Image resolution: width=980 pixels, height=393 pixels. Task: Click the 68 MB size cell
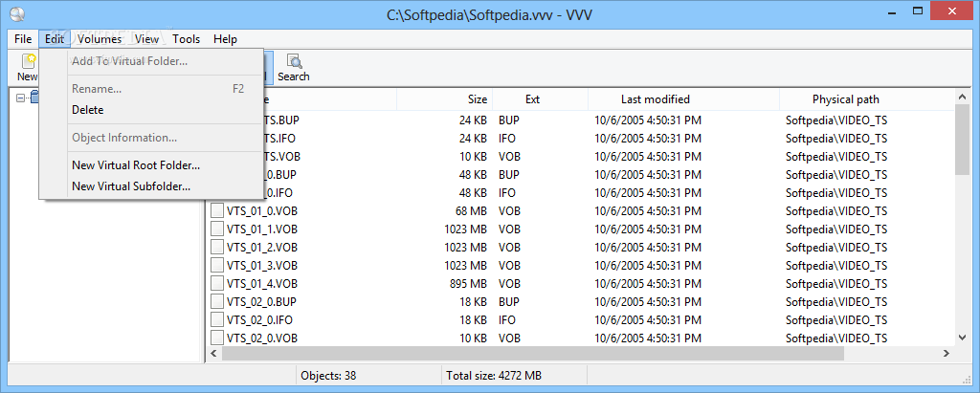click(x=471, y=211)
